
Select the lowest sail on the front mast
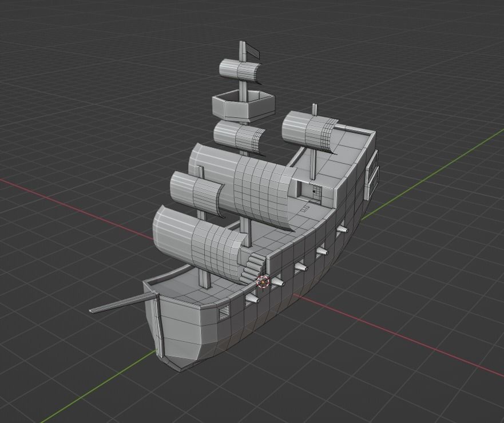tap(199, 246)
